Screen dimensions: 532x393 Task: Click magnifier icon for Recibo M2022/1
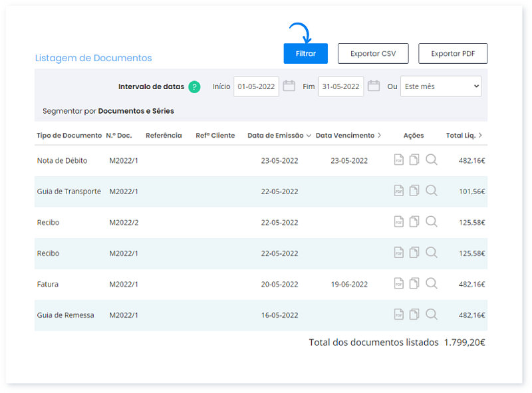pos(432,253)
